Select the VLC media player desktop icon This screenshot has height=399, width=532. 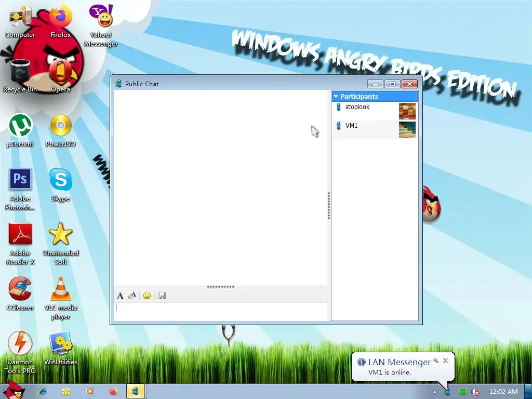click(60, 299)
